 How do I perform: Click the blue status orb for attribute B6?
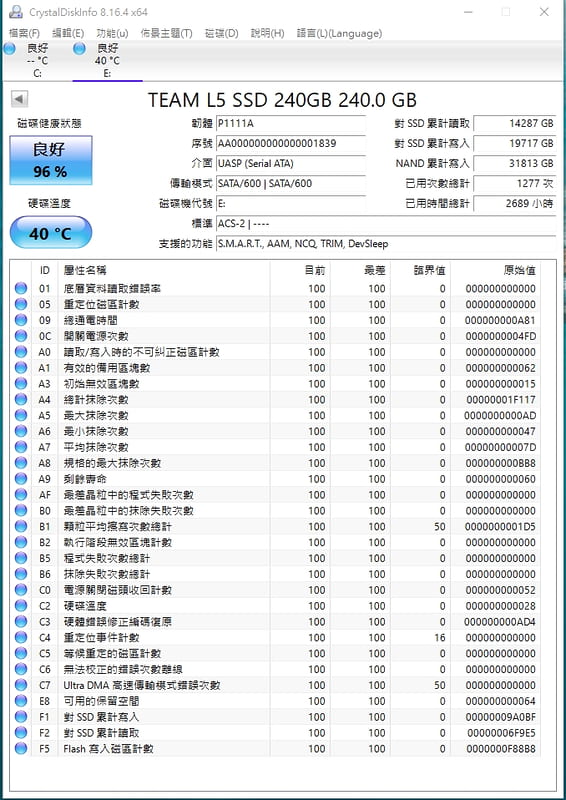21,574
